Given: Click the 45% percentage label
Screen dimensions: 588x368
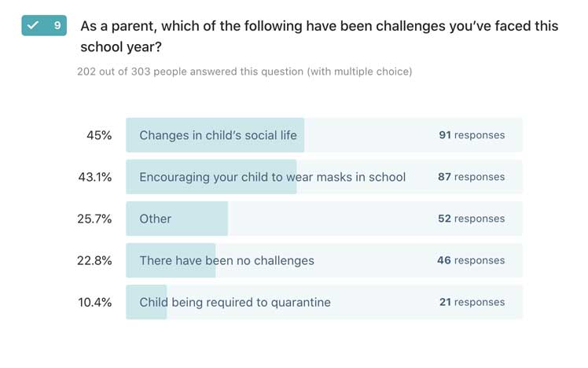Looking at the screenshot, I should pyautogui.click(x=99, y=135).
